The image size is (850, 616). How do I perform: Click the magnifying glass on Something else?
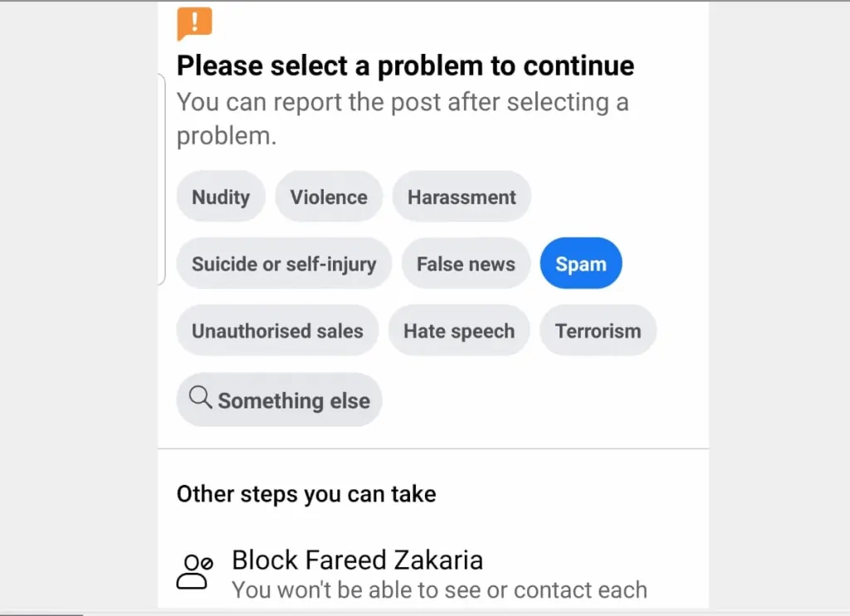pyautogui.click(x=199, y=398)
